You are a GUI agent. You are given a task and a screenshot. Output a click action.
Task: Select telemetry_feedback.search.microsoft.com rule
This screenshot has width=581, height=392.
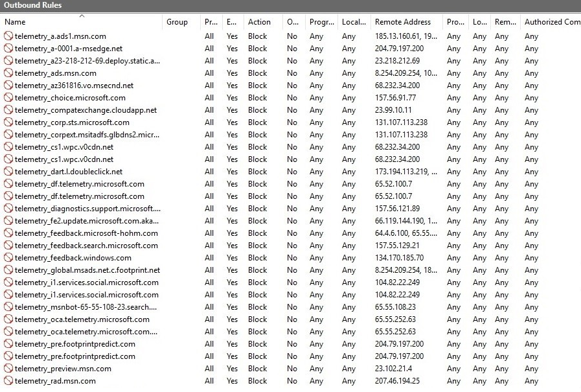[86, 246]
